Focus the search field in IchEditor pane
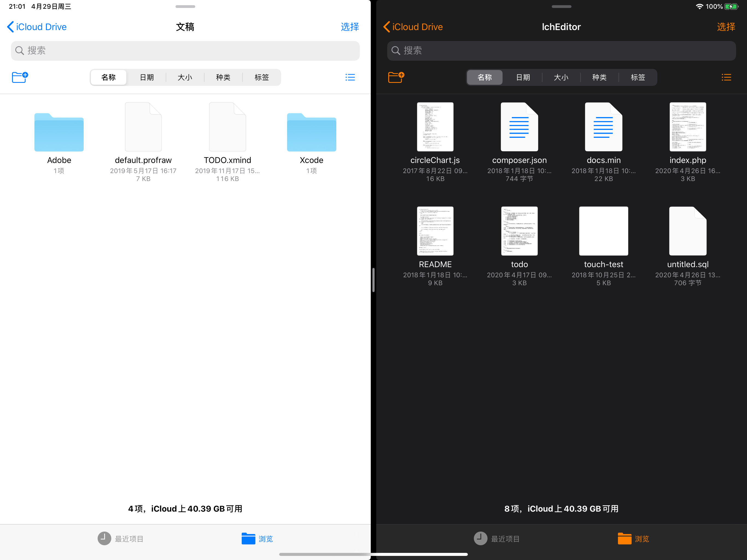747x560 pixels. (x=561, y=51)
